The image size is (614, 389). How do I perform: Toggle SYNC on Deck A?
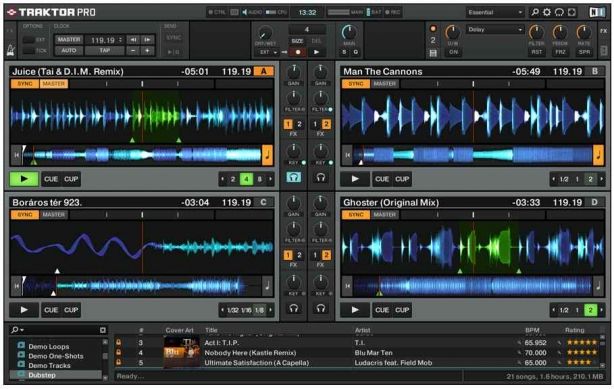25,84
